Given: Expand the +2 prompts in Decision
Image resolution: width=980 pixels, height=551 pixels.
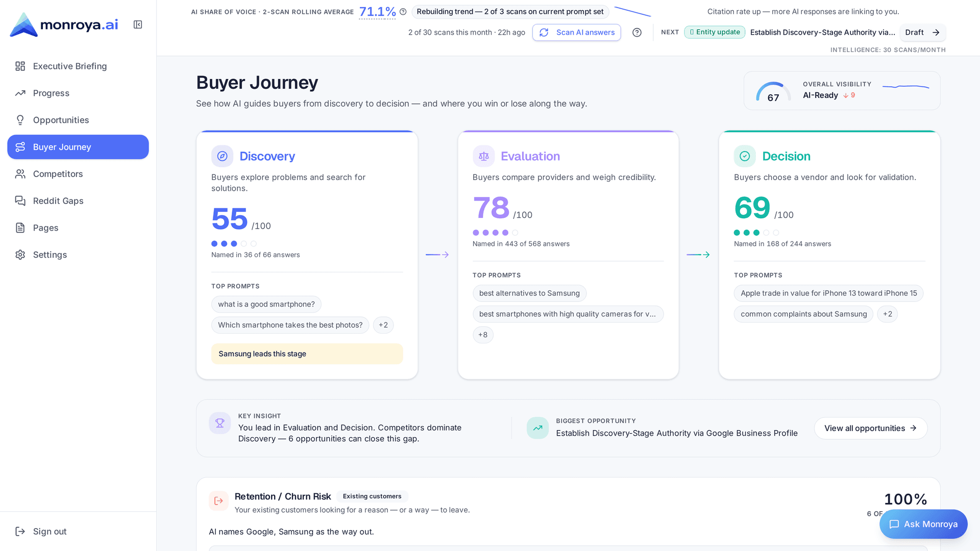Looking at the screenshot, I should click(x=888, y=314).
